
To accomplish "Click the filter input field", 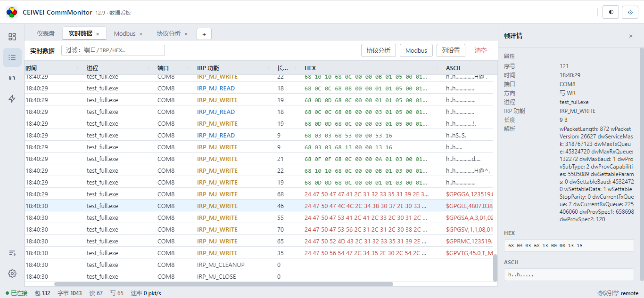I will [113, 50].
